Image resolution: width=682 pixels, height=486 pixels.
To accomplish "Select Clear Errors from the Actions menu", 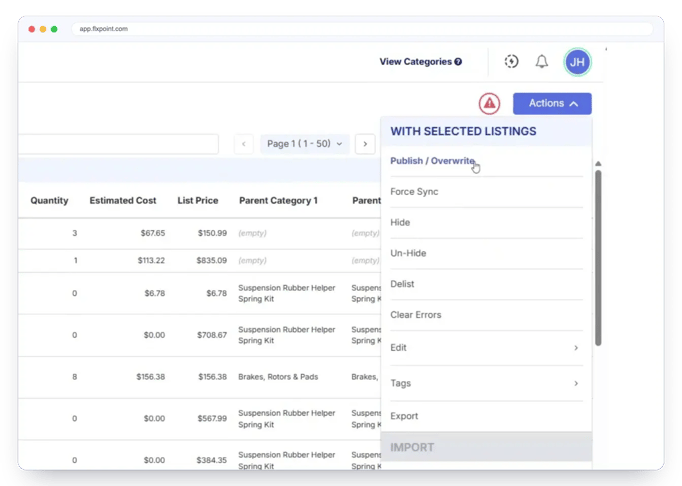I will (x=416, y=315).
